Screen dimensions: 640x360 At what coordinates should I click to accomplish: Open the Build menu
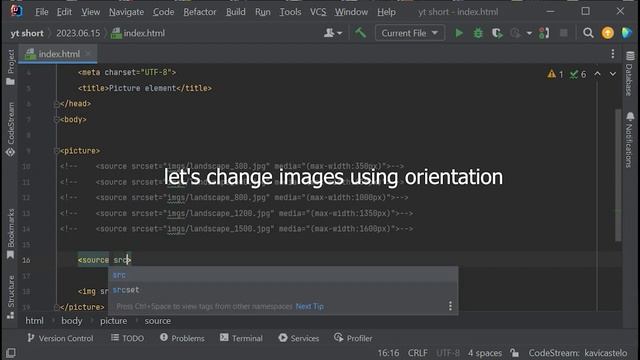[x=236, y=12]
